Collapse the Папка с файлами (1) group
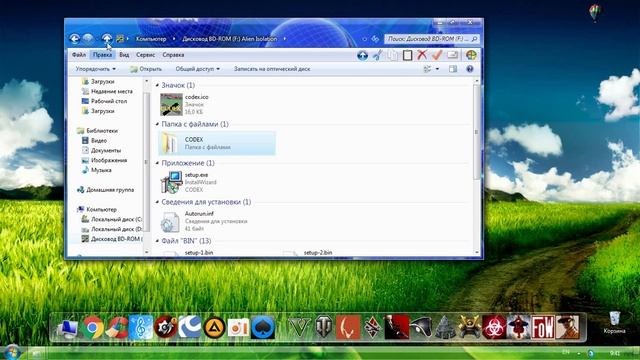640x360 pixels. (158, 124)
